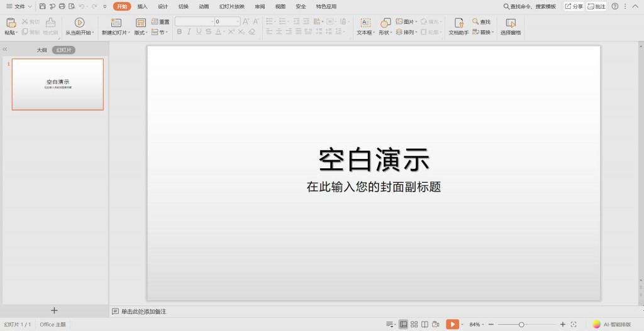Click the 分享 (Share) button

pyautogui.click(x=574, y=6)
